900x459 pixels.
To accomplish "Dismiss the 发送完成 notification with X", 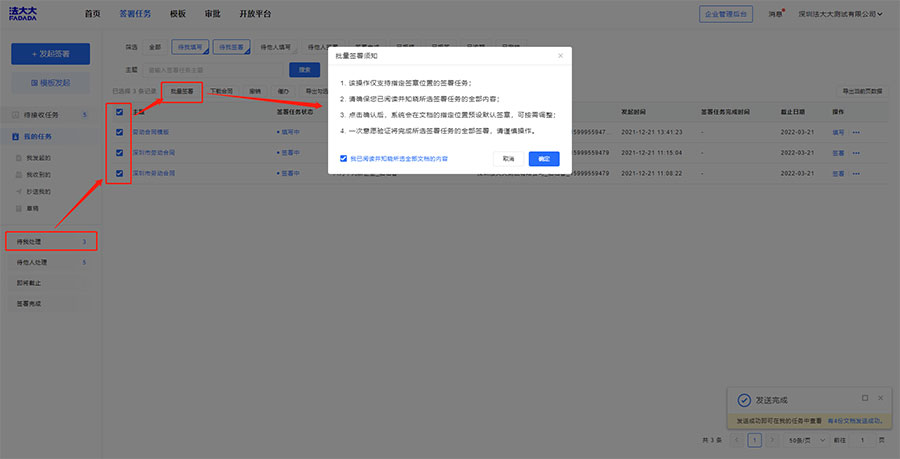I will point(880,398).
